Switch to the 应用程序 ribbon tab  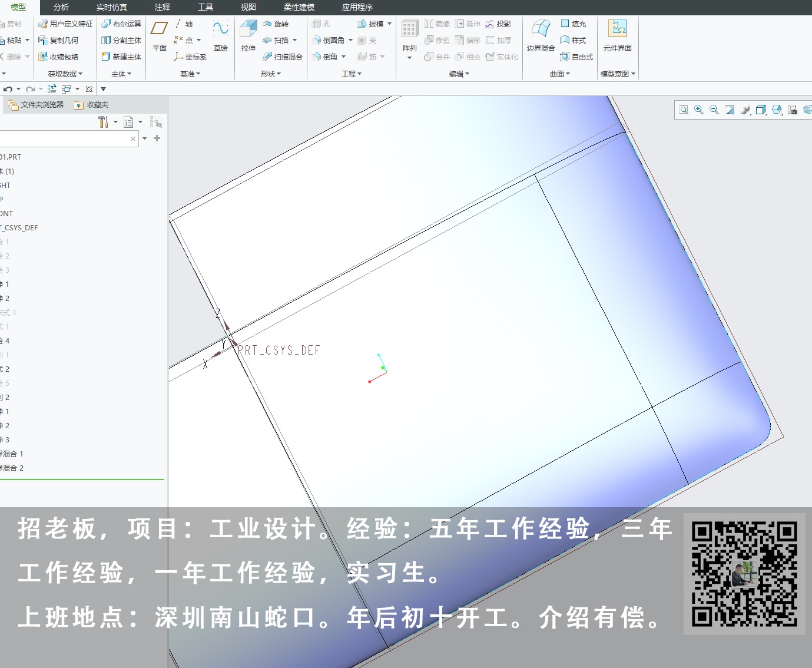(x=357, y=8)
